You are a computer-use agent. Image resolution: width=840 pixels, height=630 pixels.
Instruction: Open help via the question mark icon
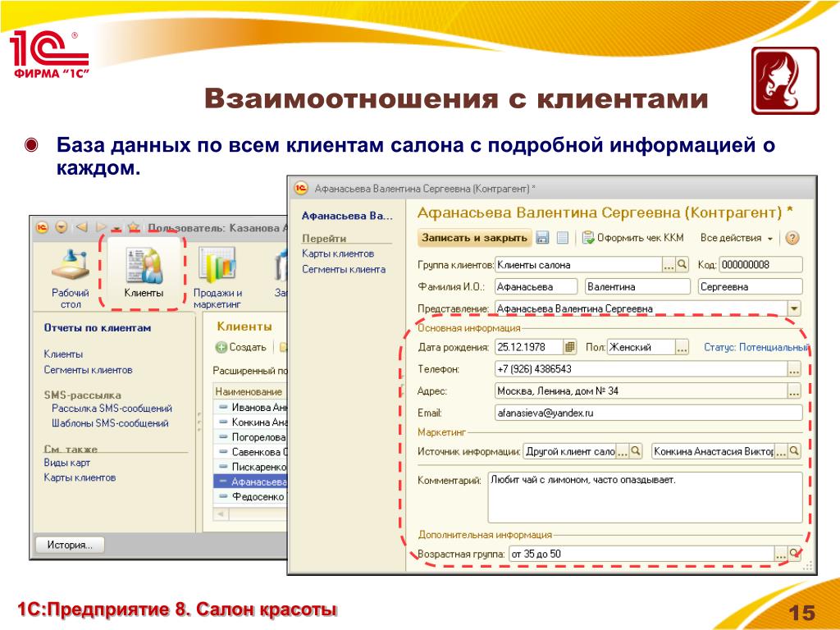pyautogui.click(x=792, y=238)
